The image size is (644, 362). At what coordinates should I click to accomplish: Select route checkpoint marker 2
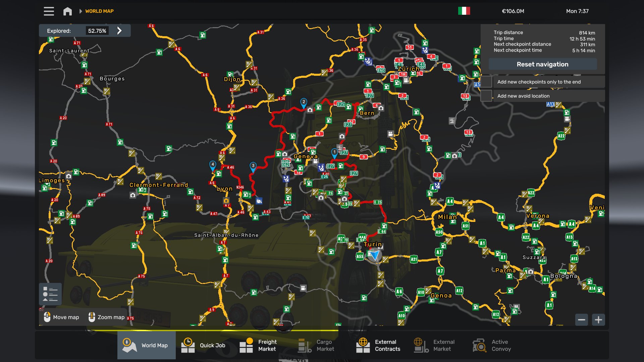click(304, 103)
